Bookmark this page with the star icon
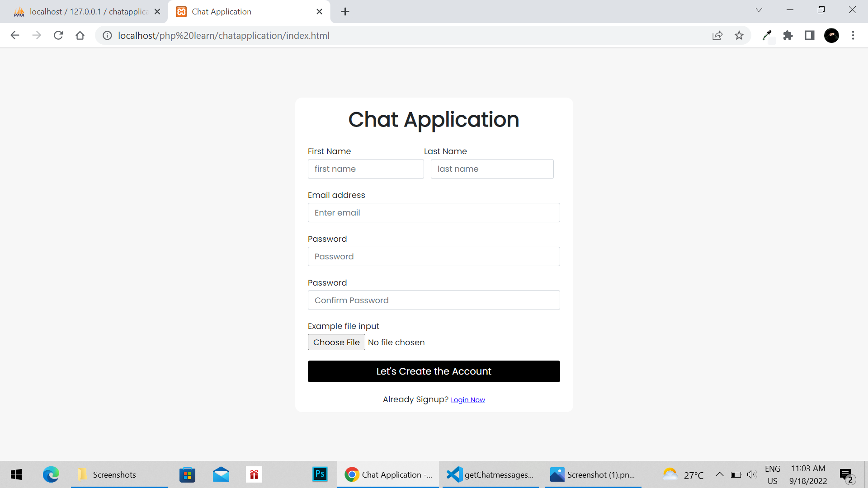This screenshot has height=488, width=868. pyautogui.click(x=739, y=35)
